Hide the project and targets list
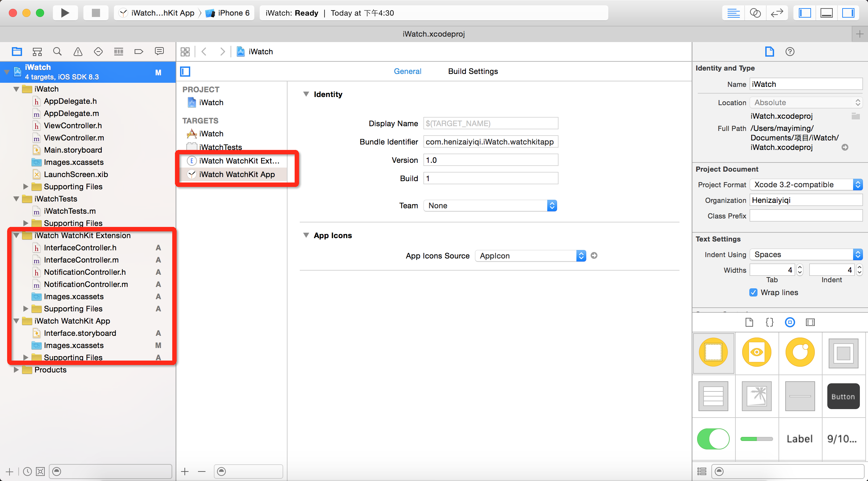Image resolution: width=868 pixels, height=481 pixels. pyautogui.click(x=185, y=71)
